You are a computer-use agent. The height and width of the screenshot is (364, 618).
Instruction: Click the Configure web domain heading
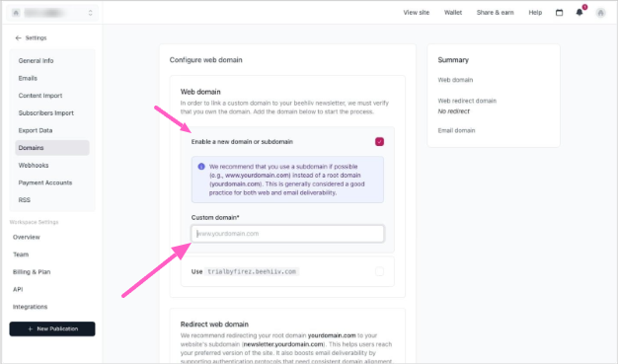click(x=205, y=60)
